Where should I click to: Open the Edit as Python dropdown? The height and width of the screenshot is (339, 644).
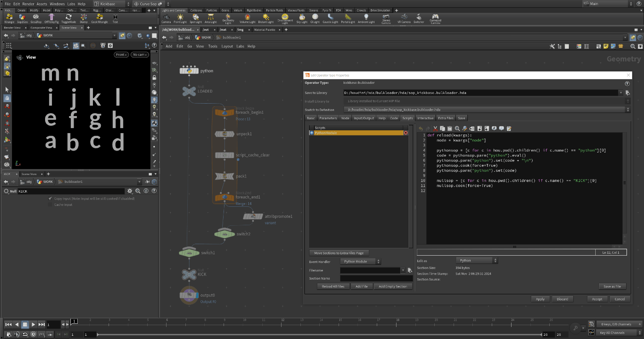tap(477, 261)
